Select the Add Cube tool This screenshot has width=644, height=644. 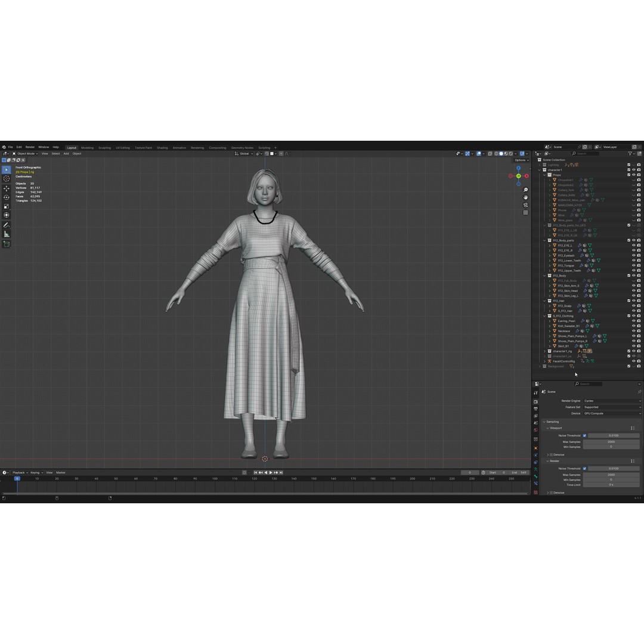(x=7, y=244)
